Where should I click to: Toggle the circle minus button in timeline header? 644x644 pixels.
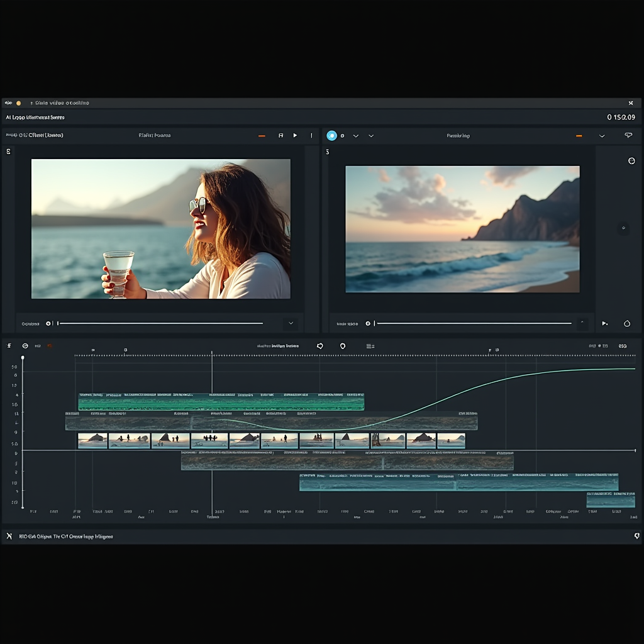pyautogui.click(x=25, y=346)
